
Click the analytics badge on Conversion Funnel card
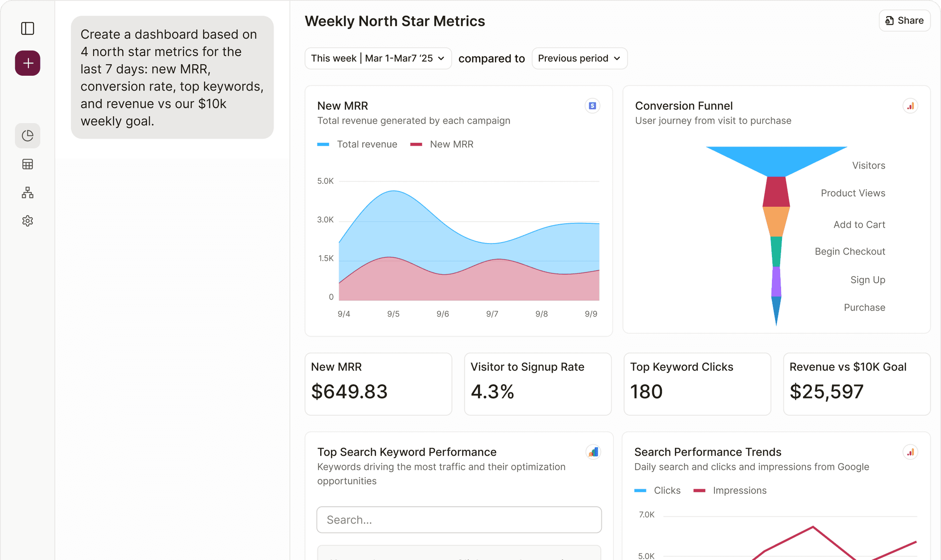pyautogui.click(x=910, y=106)
